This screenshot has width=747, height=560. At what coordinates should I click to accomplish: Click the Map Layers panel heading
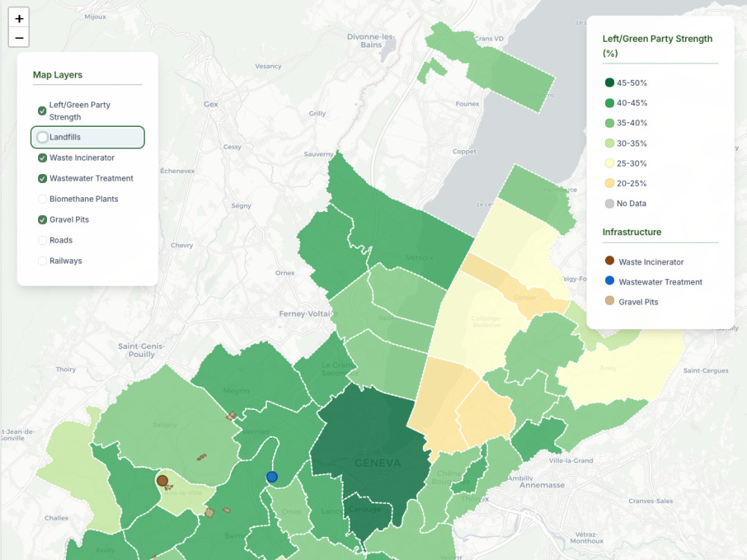(58, 75)
